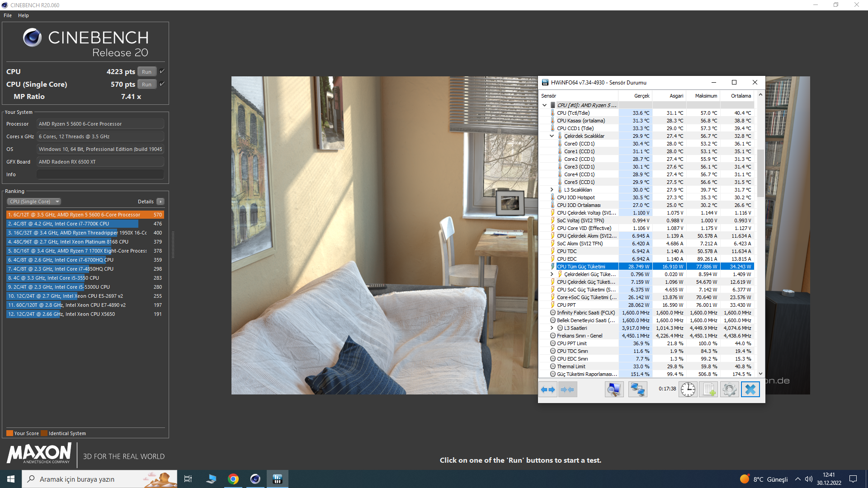Start logging with sheet plus icon

coord(708,389)
